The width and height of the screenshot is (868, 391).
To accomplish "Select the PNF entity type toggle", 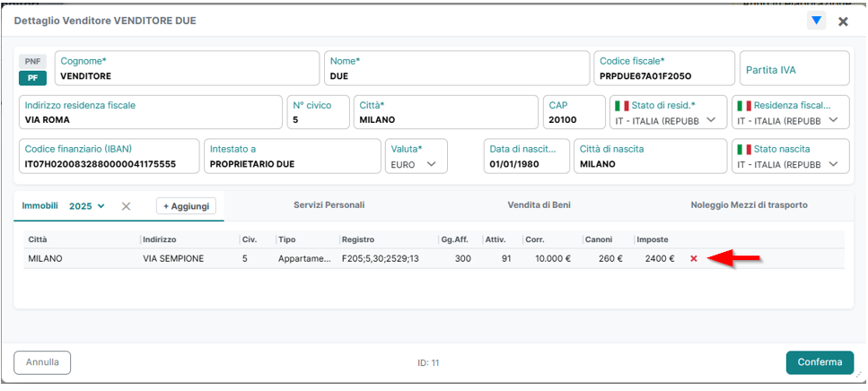I will [x=32, y=61].
